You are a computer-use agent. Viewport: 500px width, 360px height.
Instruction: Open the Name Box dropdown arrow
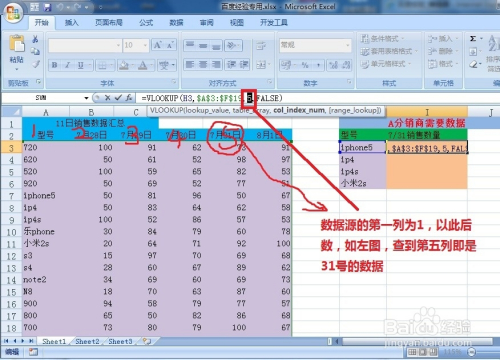86,98
